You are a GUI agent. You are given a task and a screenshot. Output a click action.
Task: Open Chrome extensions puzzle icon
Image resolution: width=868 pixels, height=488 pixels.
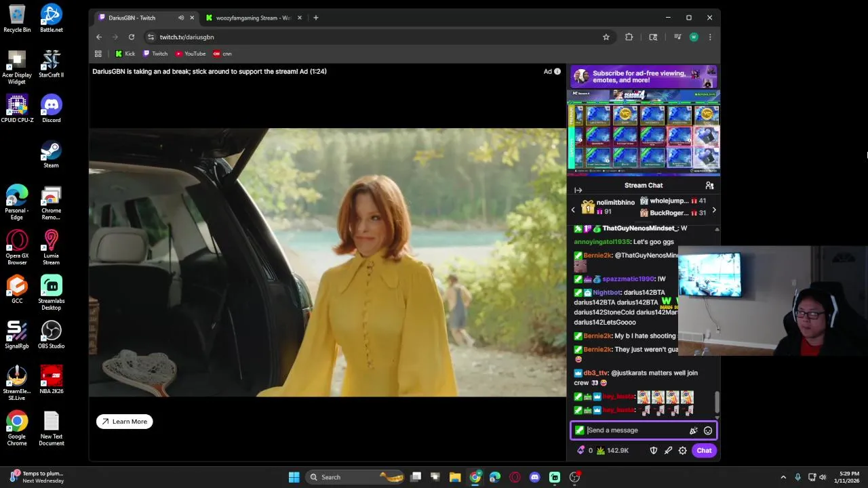tap(629, 37)
